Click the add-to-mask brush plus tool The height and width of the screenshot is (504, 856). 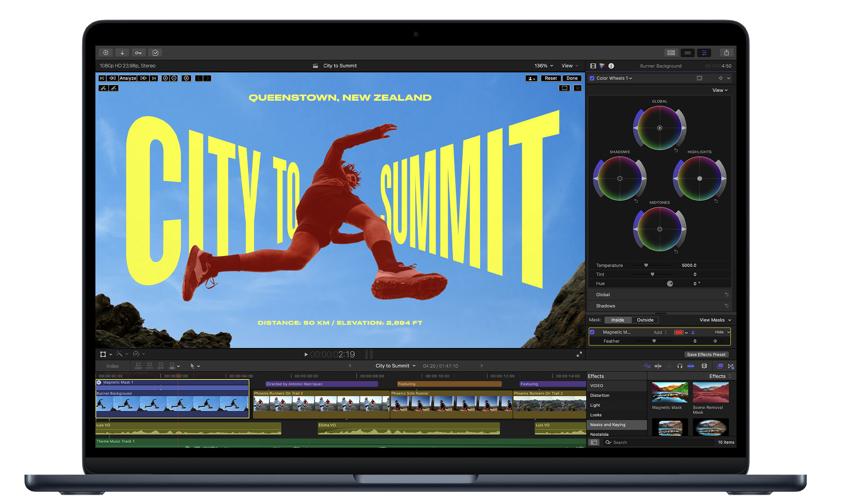point(103,88)
